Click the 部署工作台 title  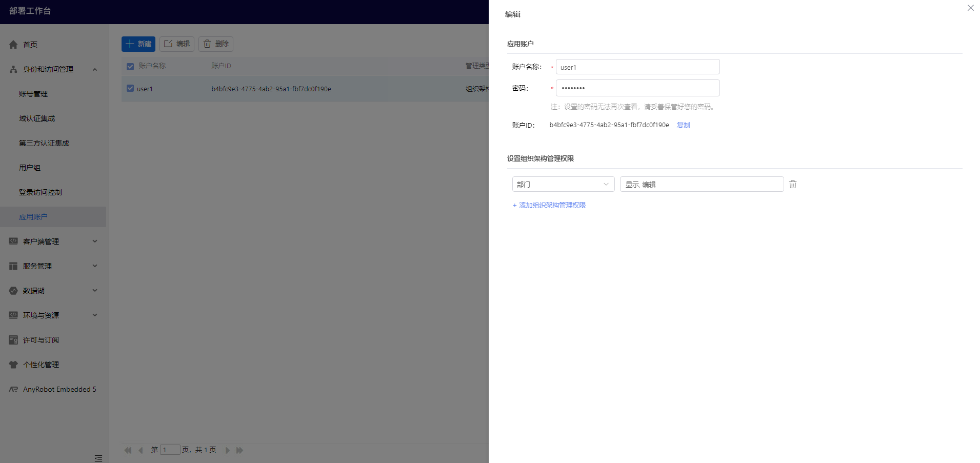pos(30,11)
